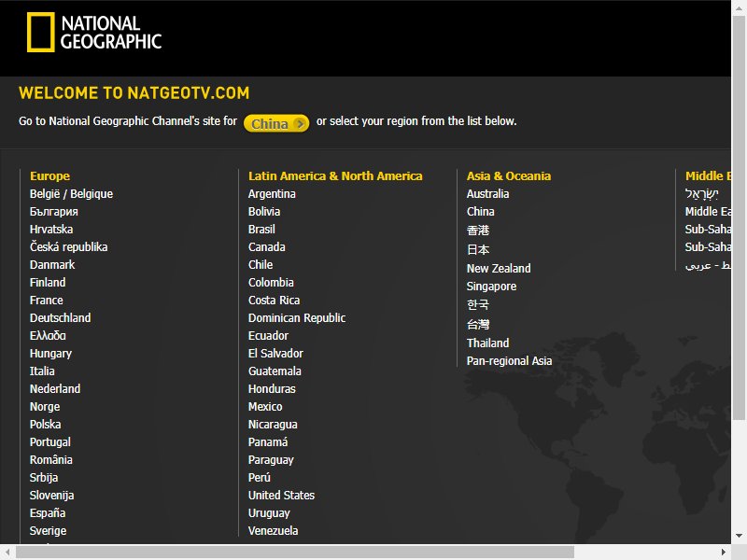Choose Singapore region
Screen dimensions: 747x560
click(492, 287)
